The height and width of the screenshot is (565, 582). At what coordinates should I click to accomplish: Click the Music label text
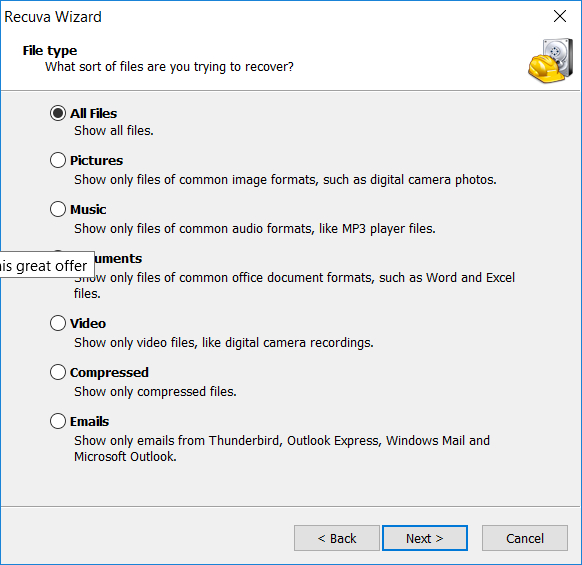[88, 209]
